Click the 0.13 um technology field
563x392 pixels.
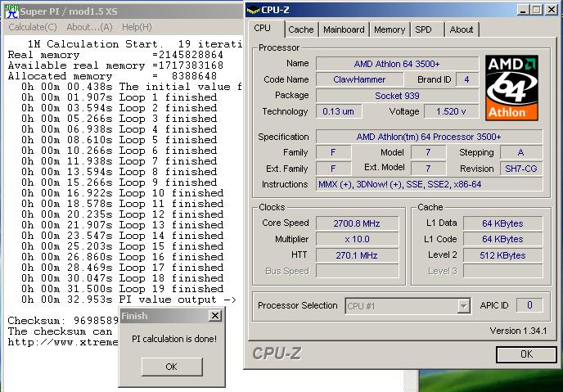click(x=339, y=111)
